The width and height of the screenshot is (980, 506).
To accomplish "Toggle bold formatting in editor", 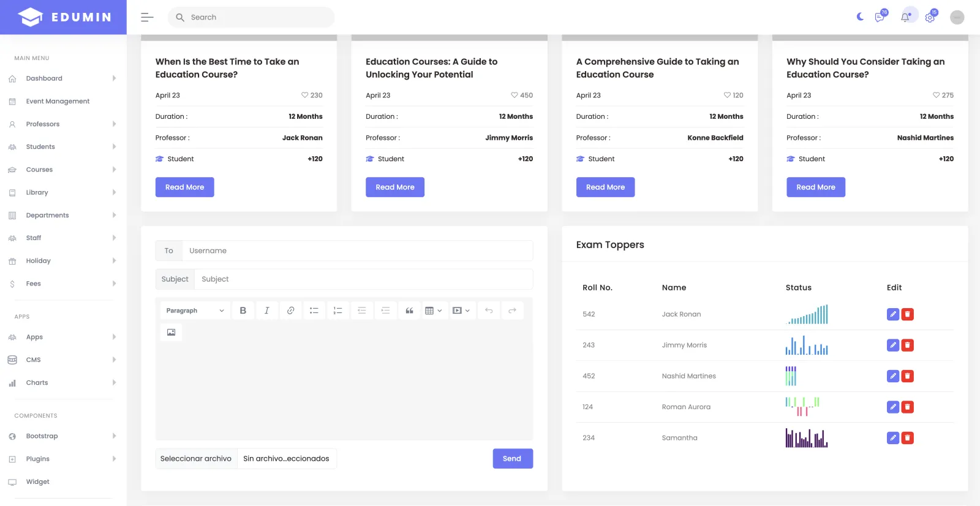I will (243, 311).
